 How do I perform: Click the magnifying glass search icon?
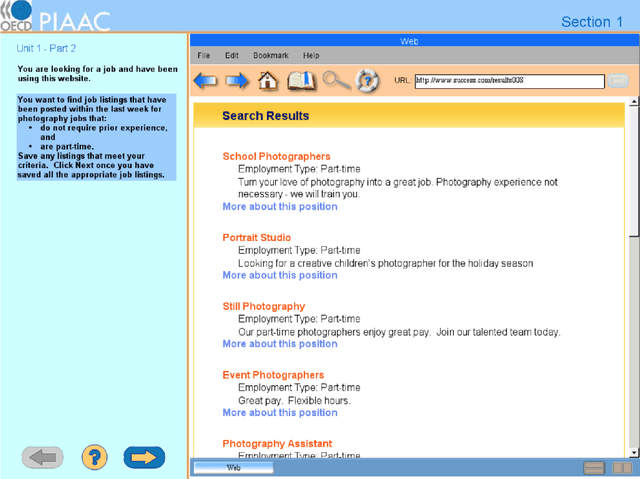click(x=336, y=80)
